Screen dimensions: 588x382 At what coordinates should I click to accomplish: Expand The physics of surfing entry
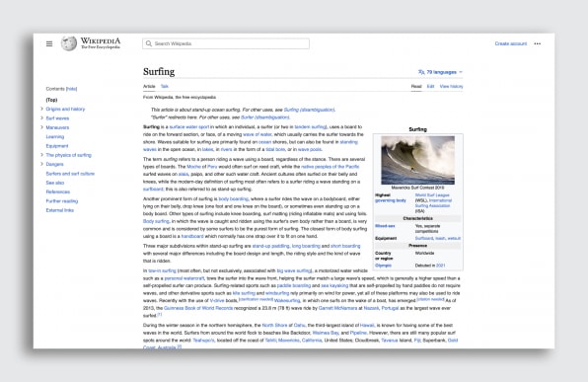(x=41, y=155)
